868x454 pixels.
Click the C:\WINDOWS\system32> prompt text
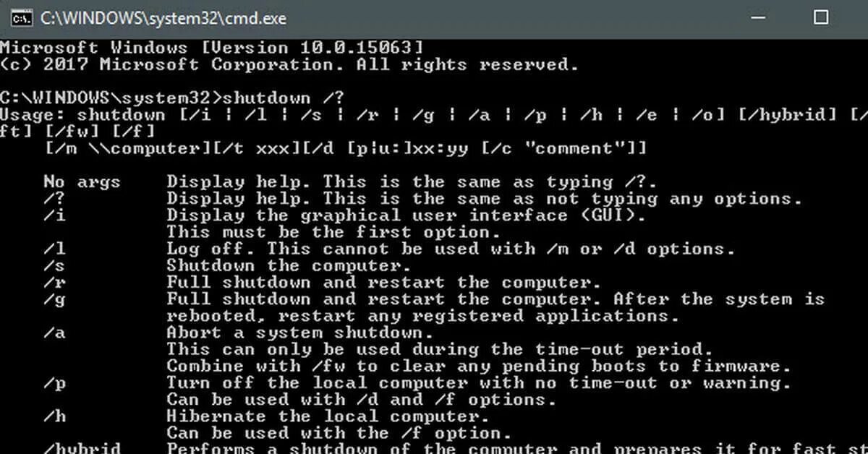(x=111, y=98)
